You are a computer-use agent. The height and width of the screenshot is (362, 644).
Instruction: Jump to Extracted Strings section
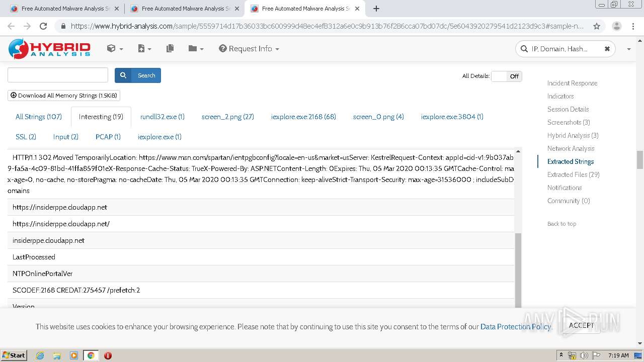(x=571, y=161)
